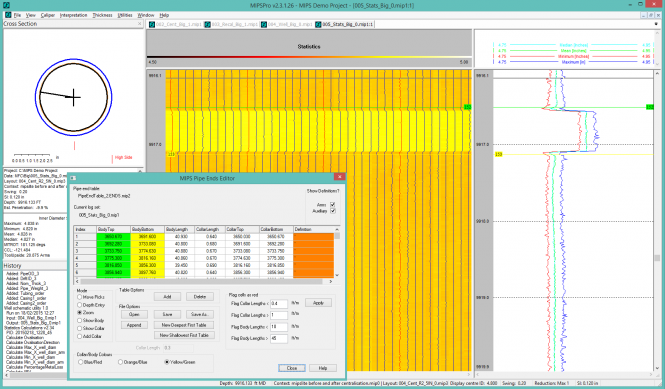Click the BodyLength column header

[179, 229]
